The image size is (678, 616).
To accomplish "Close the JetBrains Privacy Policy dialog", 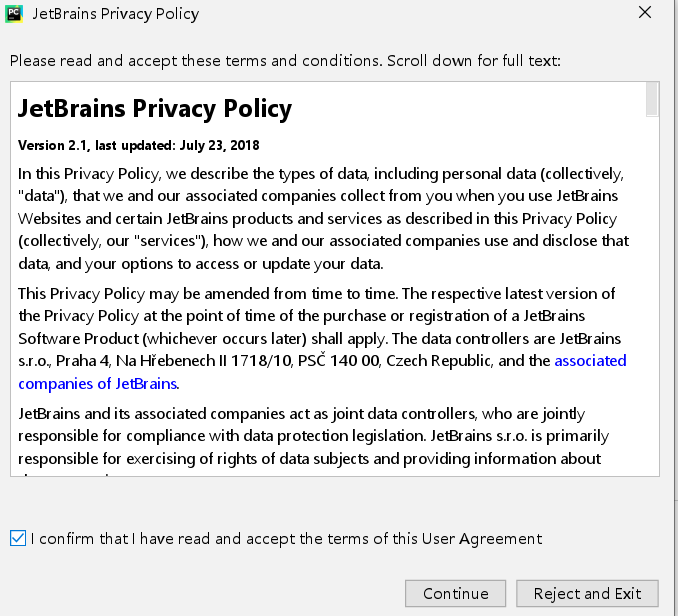I will (645, 13).
